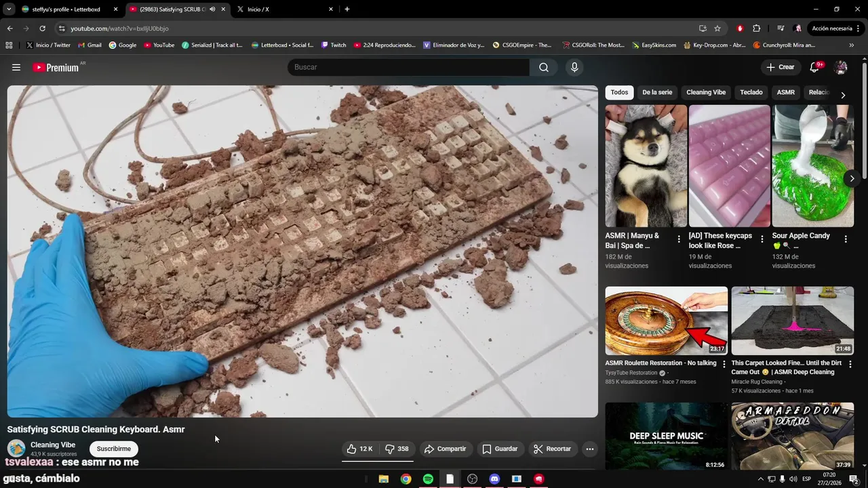Select the Todos filter chip

(x=619, y=92)
